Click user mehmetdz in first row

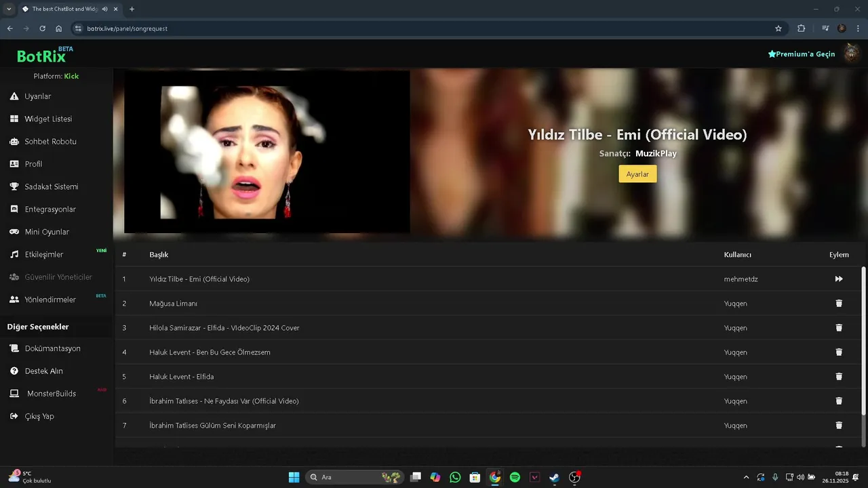[x=741, y=279]
